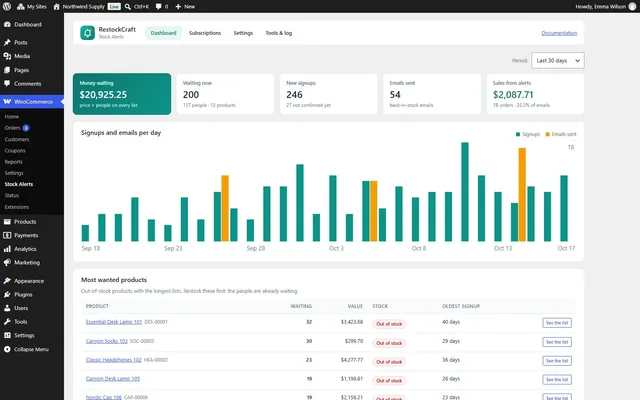
Task: Switch to the RestockCraft Dashboard tab
Action: tap(163, 33)
